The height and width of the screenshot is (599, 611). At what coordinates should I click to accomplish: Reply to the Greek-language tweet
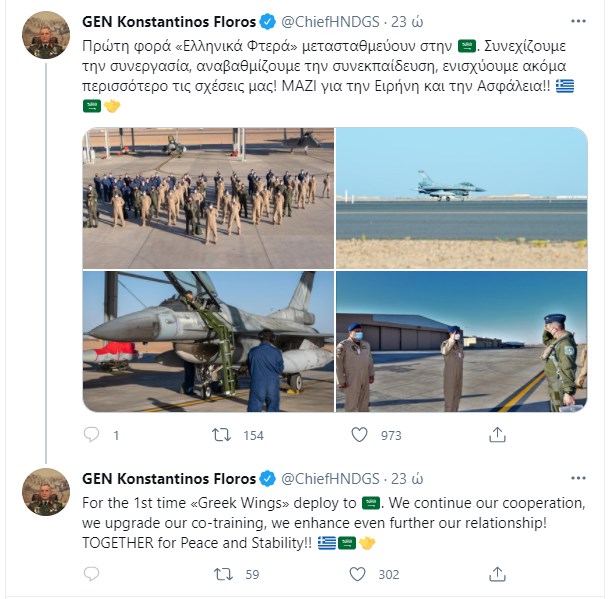pyautogui.click(x=91, y=435)
